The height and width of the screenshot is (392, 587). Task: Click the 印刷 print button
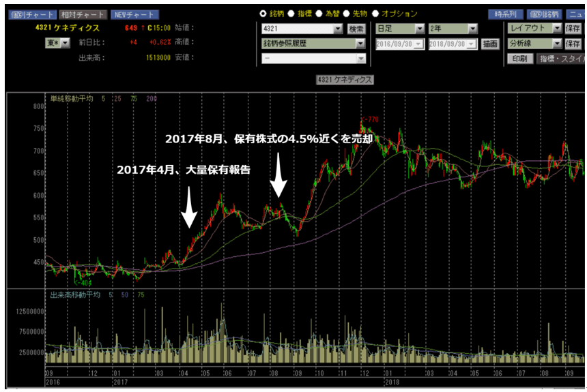(519, 59)
